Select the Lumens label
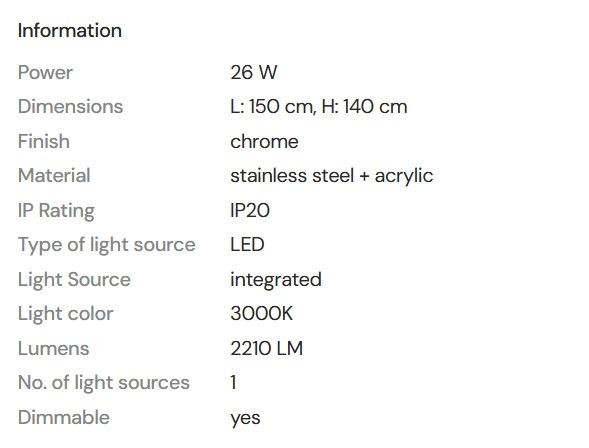The height and width of the screenshot is (448, 589). (x=53, y=348)
